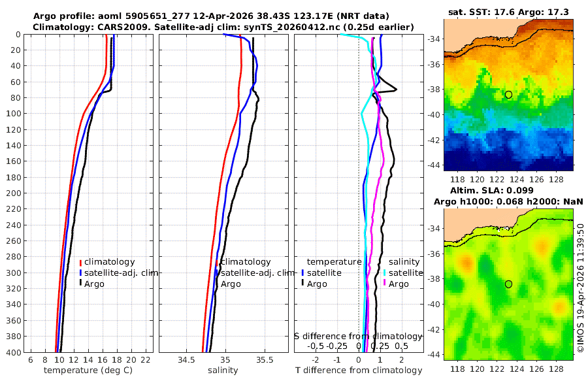Click temperature tick label 6

tap(30, 360)
